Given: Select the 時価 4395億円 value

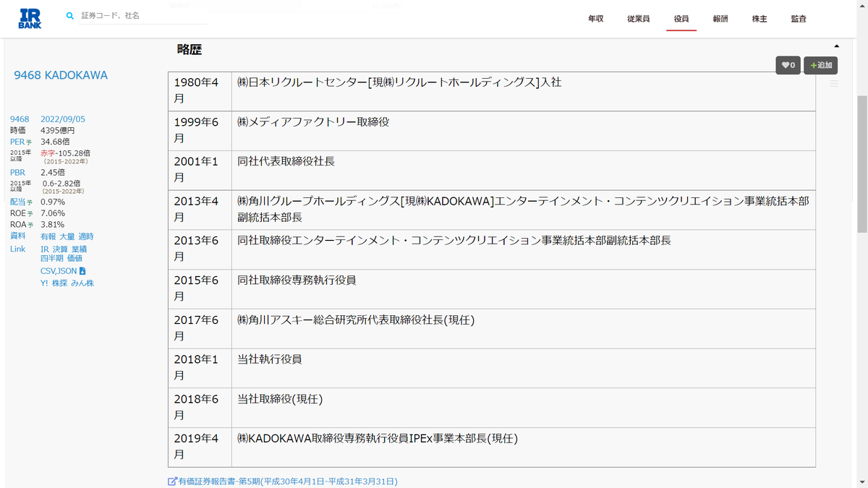Looking at the screenshot, I should (57, 131).
